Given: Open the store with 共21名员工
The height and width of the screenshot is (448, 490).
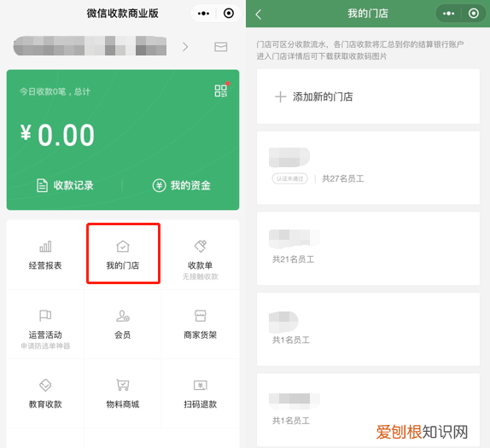Looking at the screenshot, I should tap(368, 248).
